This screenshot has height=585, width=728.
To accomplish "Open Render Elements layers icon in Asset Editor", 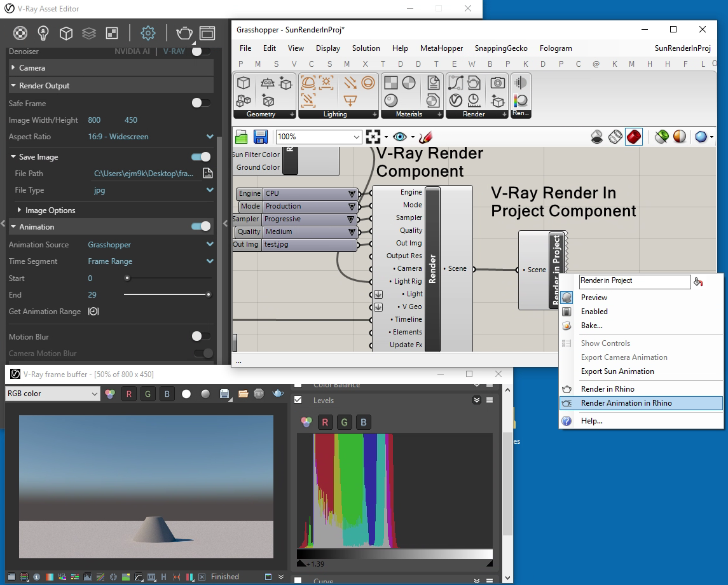I will (88, 33).
